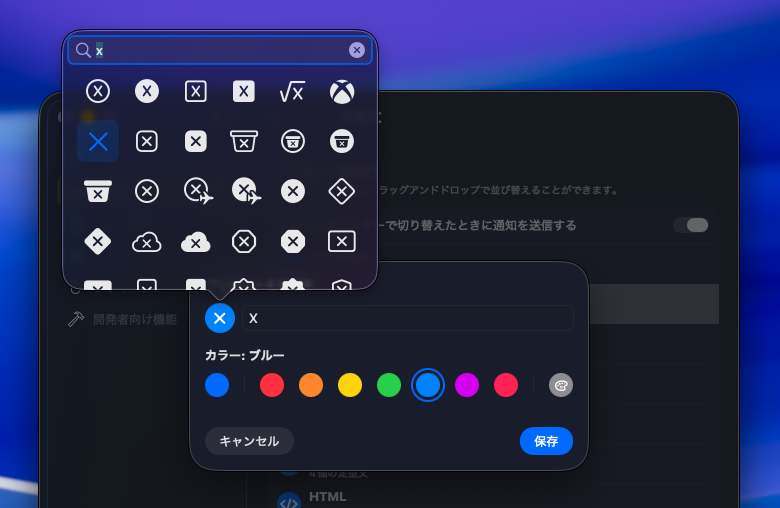The width and height of the screenshot is (780, 508).
Task: Select the filled cancelled airplane icon
Action: (246, 192)
